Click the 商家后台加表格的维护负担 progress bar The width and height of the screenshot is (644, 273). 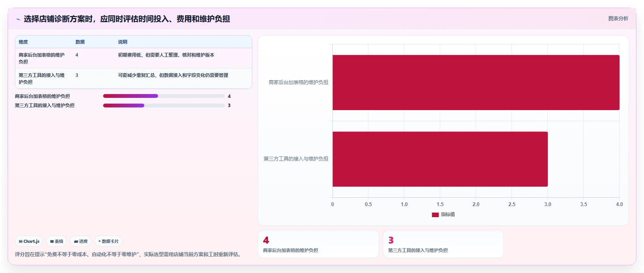(x=164, y=96)
